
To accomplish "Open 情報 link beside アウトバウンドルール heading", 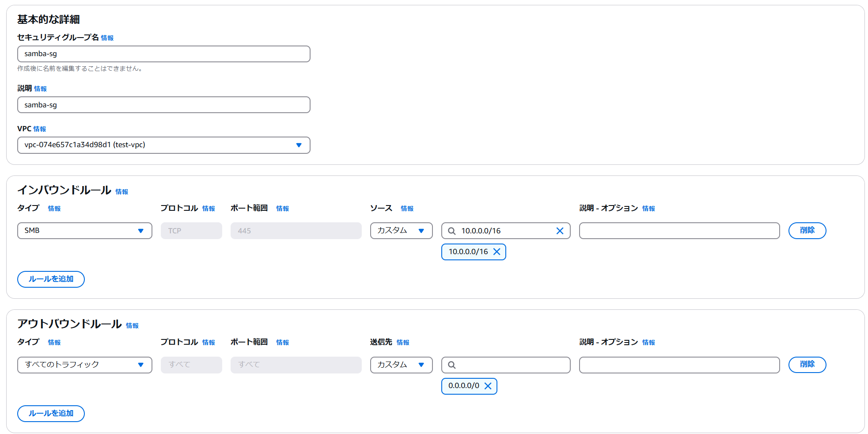I will pos(132,326).
